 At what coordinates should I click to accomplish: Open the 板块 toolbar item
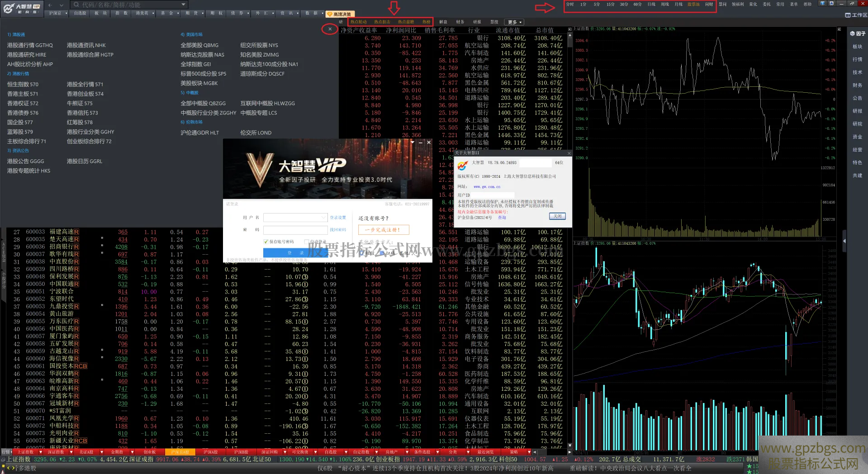(100, 13)
